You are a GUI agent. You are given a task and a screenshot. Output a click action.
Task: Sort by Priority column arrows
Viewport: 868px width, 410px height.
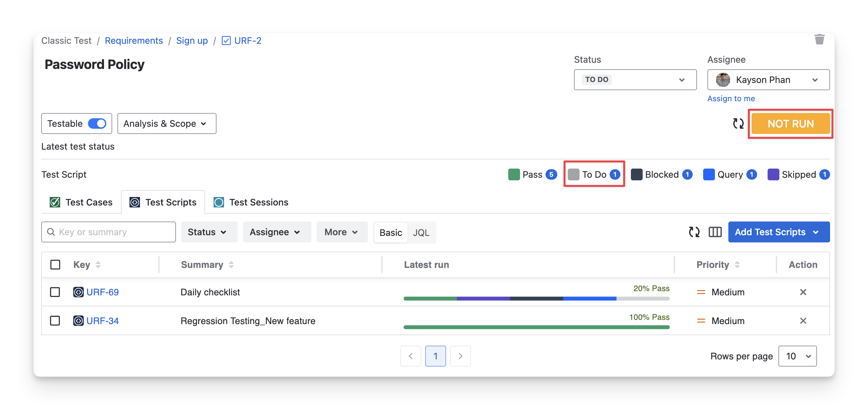click(x=737, y=265)
